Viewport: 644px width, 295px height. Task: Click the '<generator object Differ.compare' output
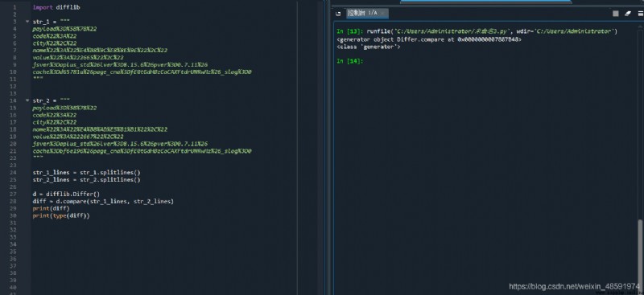coord(429,39)
